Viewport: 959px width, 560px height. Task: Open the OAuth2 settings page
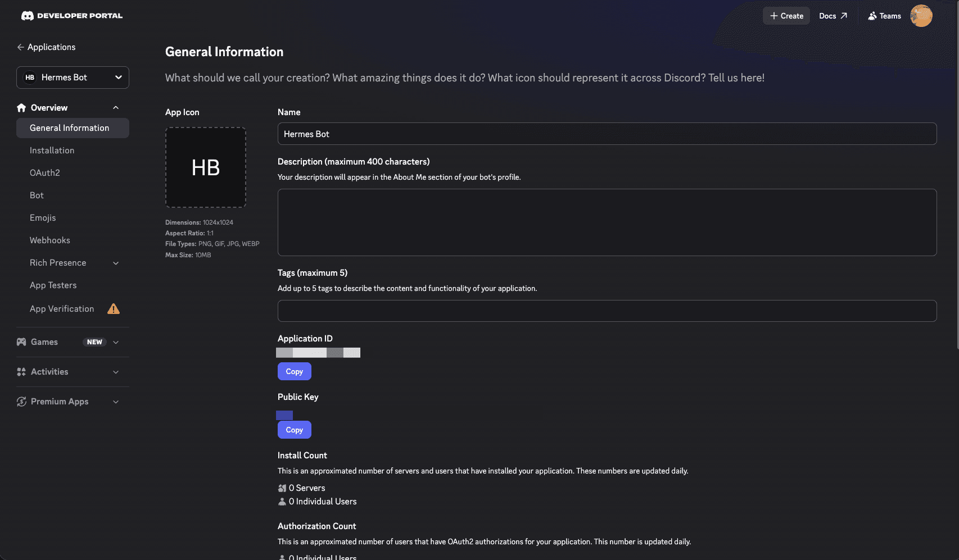(x=73, y=173)
